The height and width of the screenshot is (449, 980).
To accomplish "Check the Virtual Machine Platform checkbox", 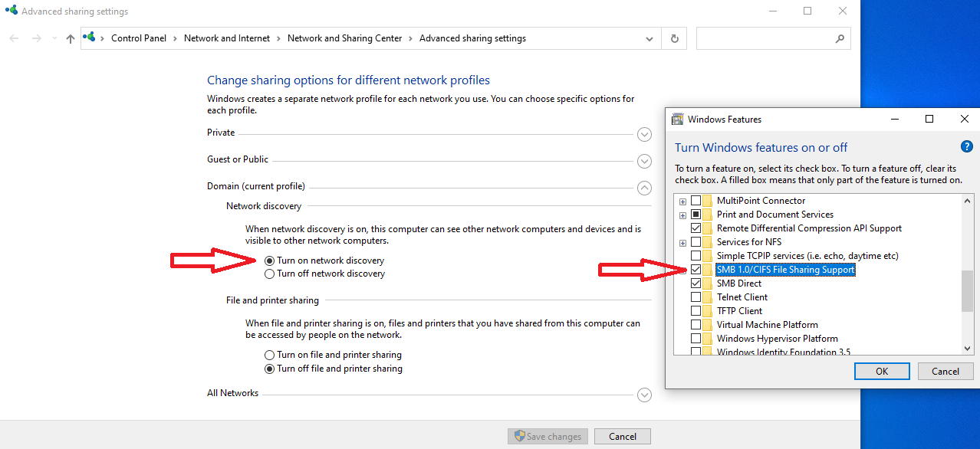I will [696, 325].
